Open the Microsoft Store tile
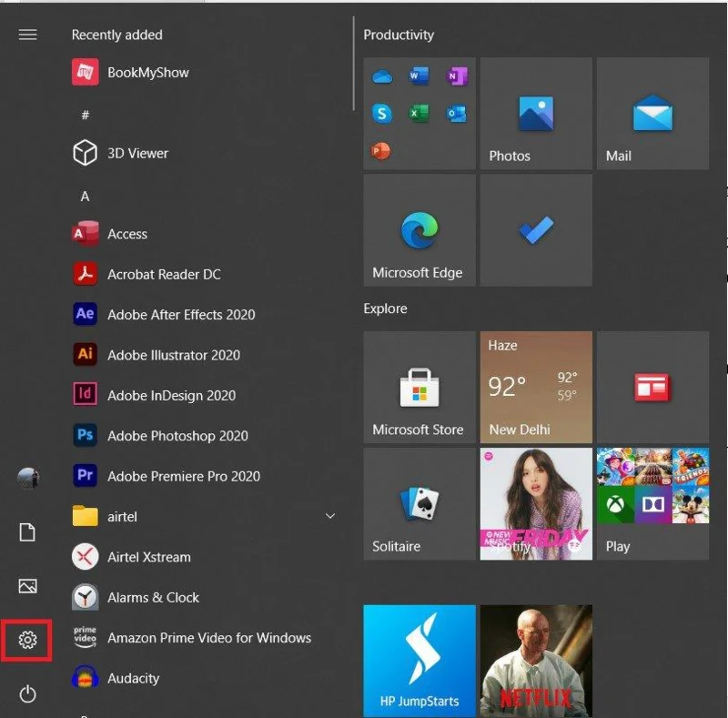 pos(420,387)
